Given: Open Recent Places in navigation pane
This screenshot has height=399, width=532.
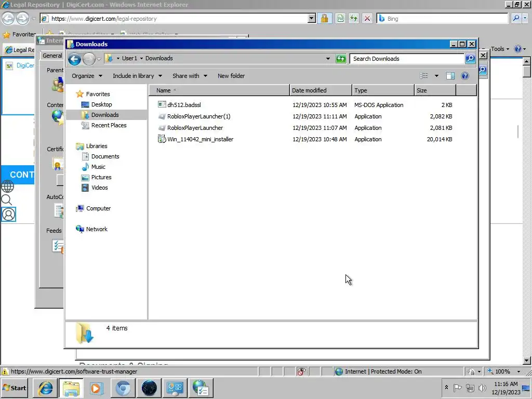Looking at the screenshot, I should (109, 125).
